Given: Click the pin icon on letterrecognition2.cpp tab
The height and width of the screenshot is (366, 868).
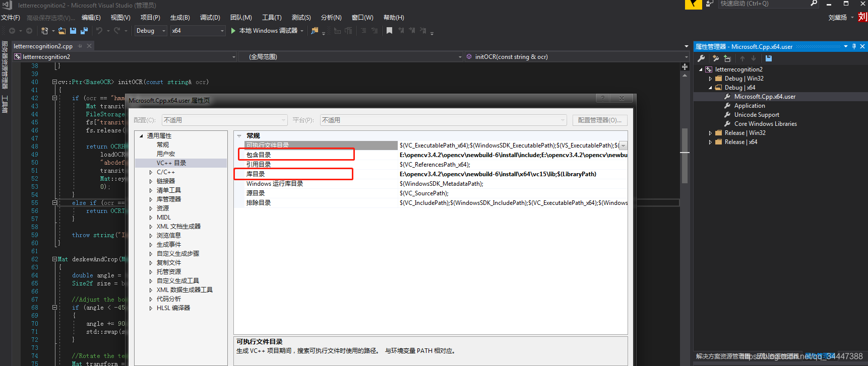Looking at the screenshot, I should (80, 46).
